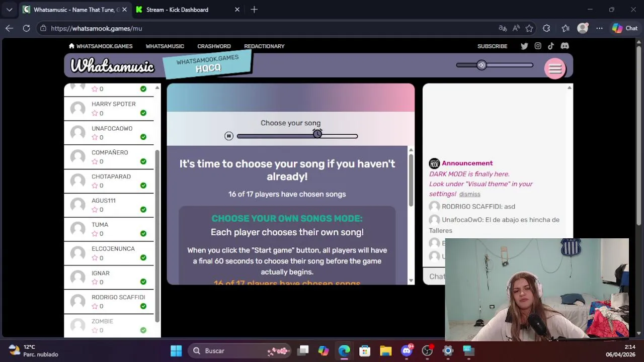Reload the current page
This screenshot has height=362, width=644.
coord(26,28)
